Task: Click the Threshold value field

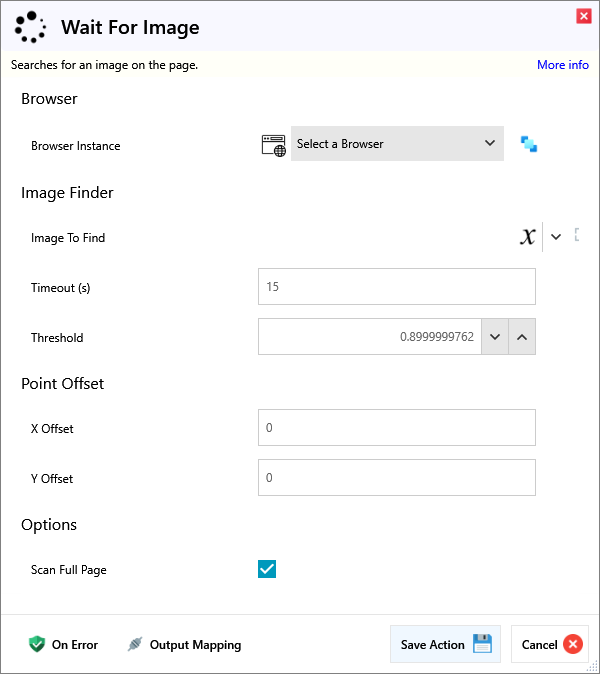Action: coord(370,337)
